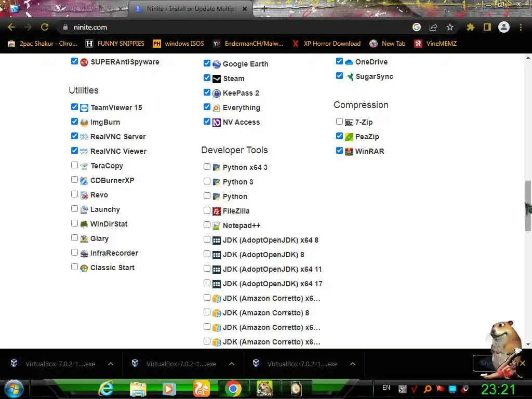Click the Steam logo icon
This screenshot has width=532, height=399.
(217, 79)
